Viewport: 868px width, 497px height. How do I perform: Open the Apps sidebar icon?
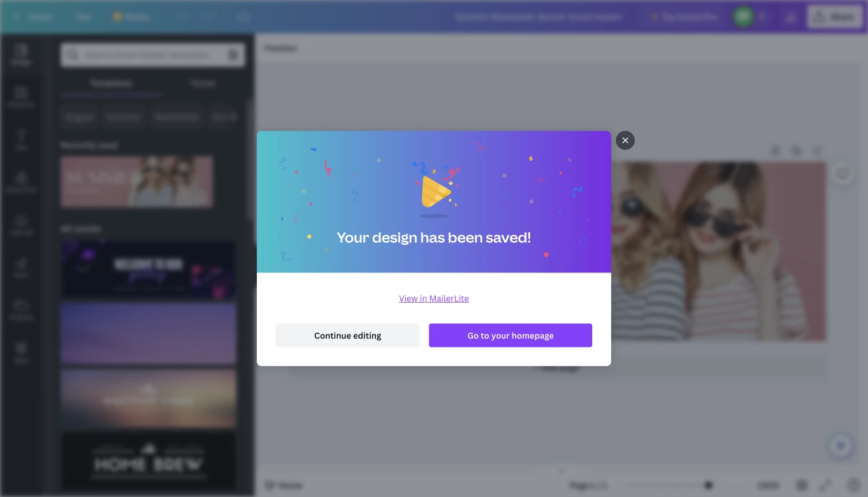21,351
